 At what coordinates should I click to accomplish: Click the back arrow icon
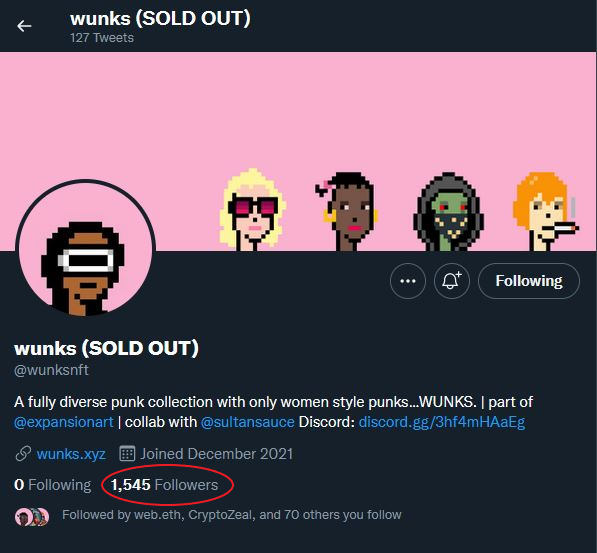tap(24, 26)
